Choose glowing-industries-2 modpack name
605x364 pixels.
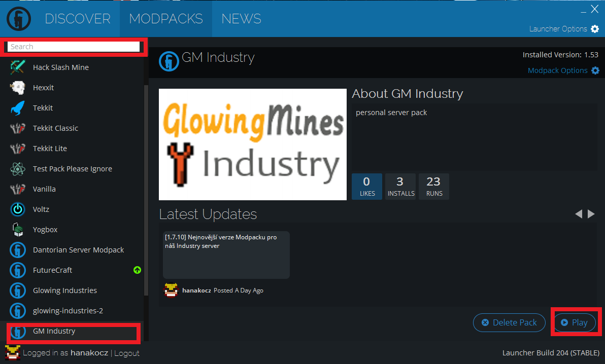point(68,311)
